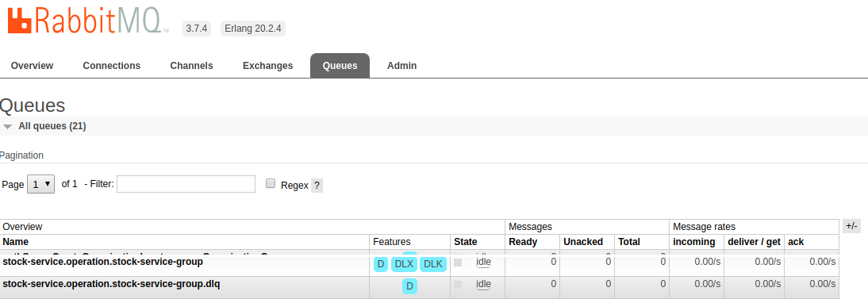The width and height of the screenshot is (868, 299).
Task: Click the Message rates group header
Action: (704, 227)
